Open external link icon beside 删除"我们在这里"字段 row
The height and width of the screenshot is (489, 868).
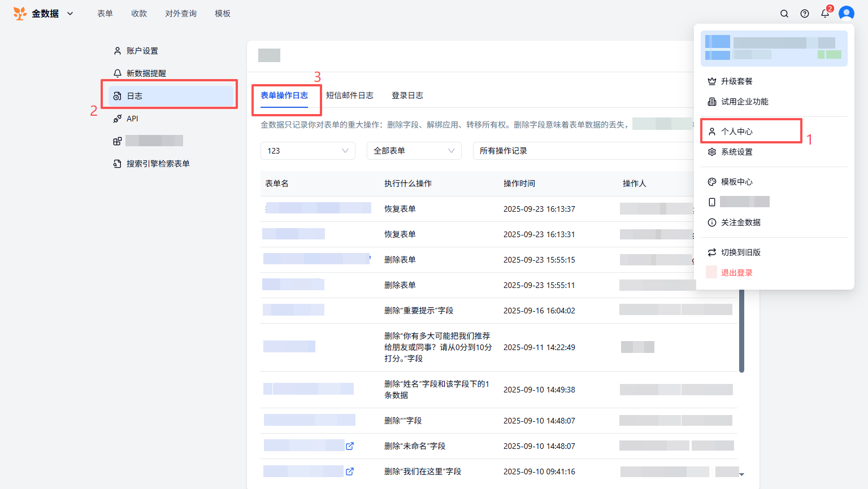tap(350, 471)
